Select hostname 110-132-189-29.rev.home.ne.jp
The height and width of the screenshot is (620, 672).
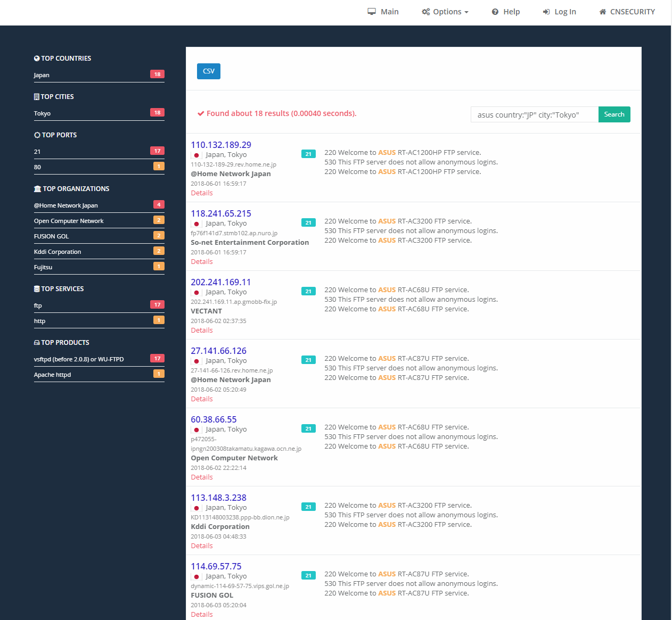[x=233, y=164]
